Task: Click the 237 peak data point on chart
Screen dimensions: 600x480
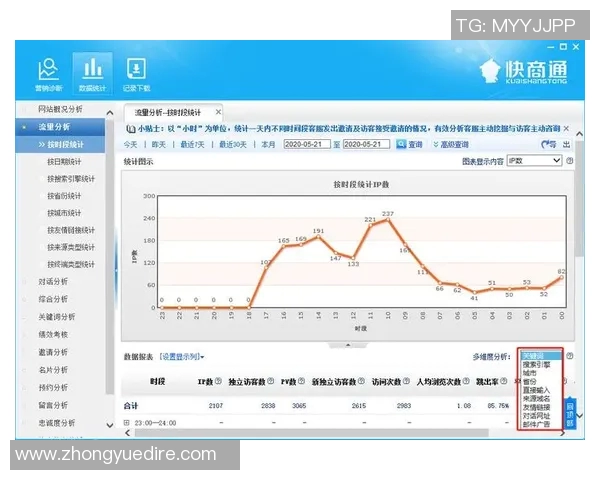Action: coord(388,220)
